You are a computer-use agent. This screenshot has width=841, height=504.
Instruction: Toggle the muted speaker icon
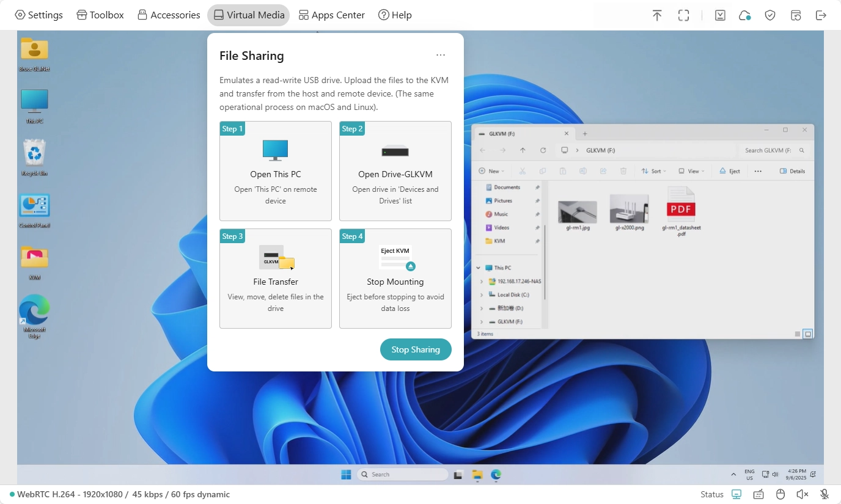(802, 494)
